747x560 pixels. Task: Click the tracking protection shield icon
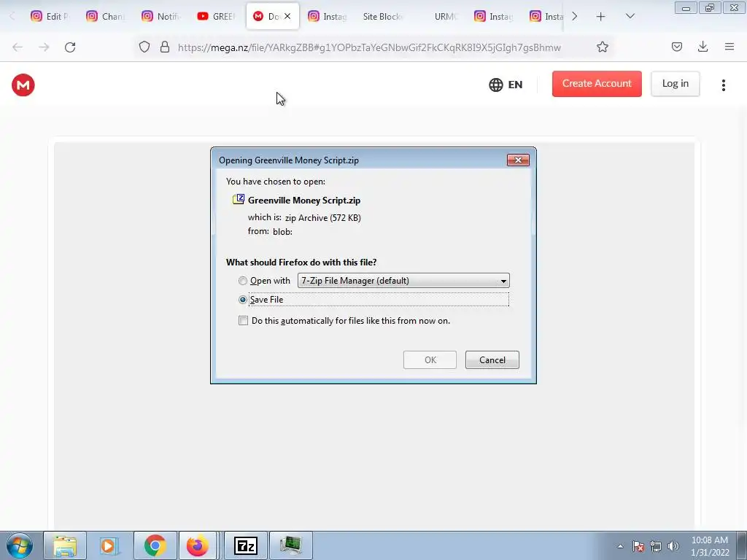pyautogui.click(x=144, y=47)
